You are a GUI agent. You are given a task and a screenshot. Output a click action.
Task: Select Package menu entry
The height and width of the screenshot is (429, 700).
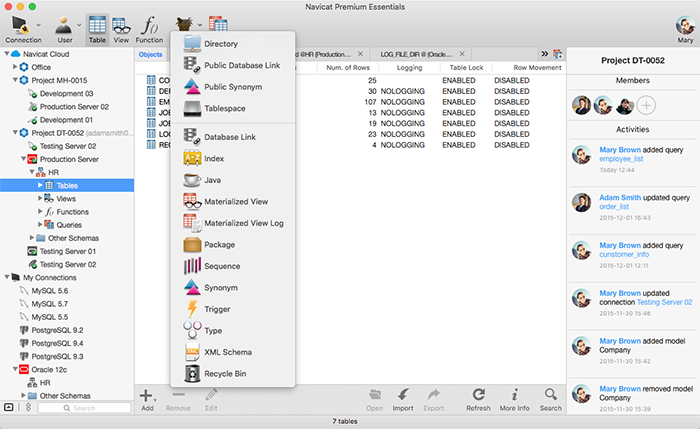(x=233, y=244)
